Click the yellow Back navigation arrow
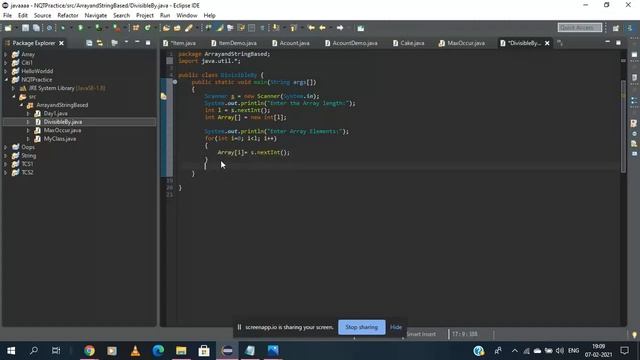 [x=323, y=28]
